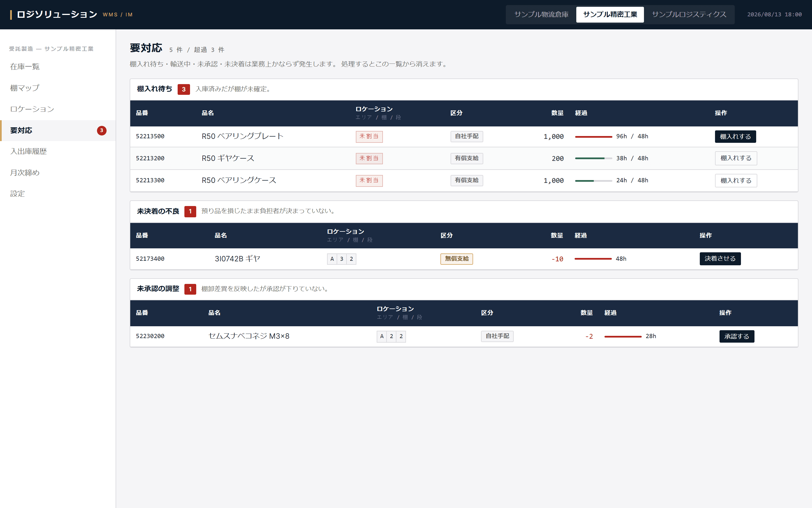Select 要対応 sidebar item
This screenshot has height=508, width=812.
pos(58,130)
